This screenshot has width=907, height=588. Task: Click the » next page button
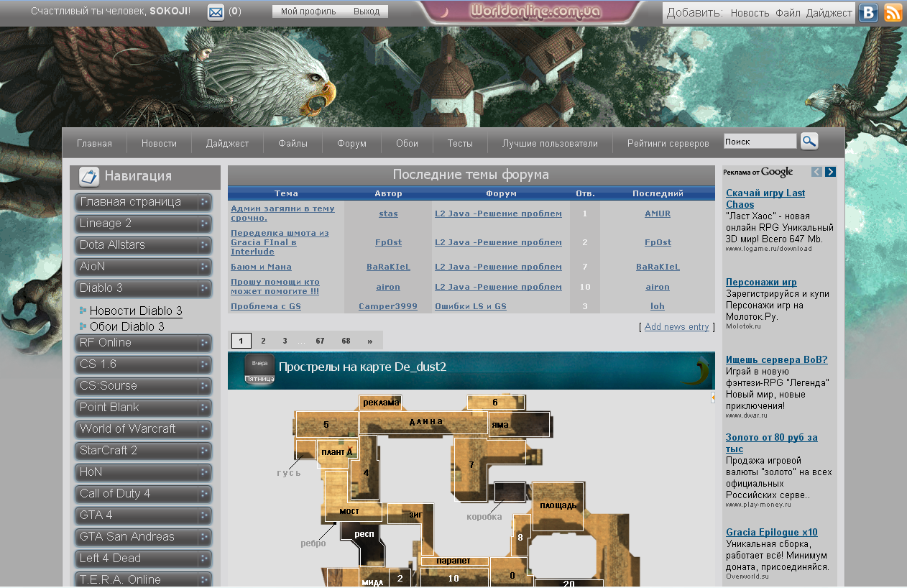[x=369, y=341]
